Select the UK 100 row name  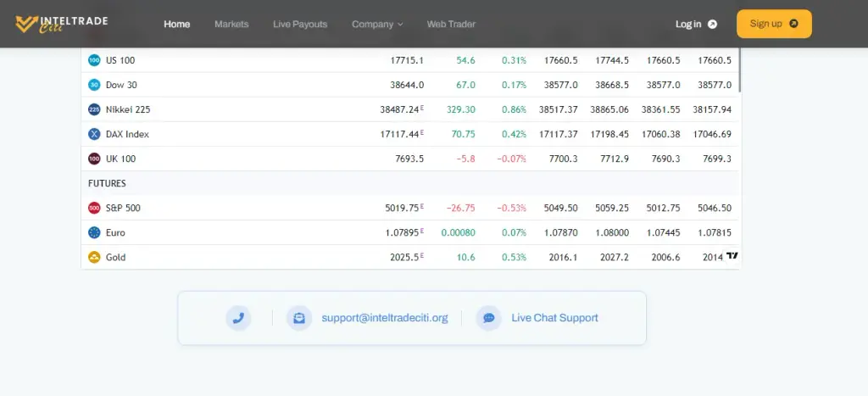(120, 159)
